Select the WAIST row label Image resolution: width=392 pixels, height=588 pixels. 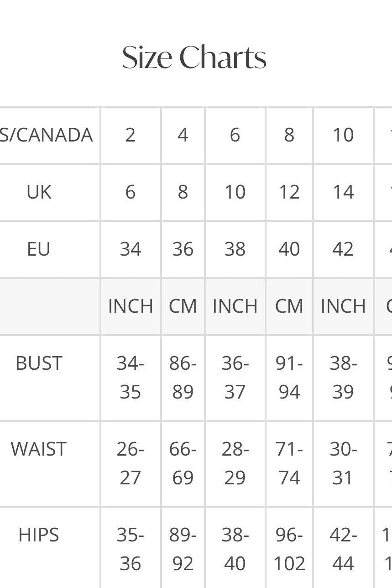click(x=39, y=449)
